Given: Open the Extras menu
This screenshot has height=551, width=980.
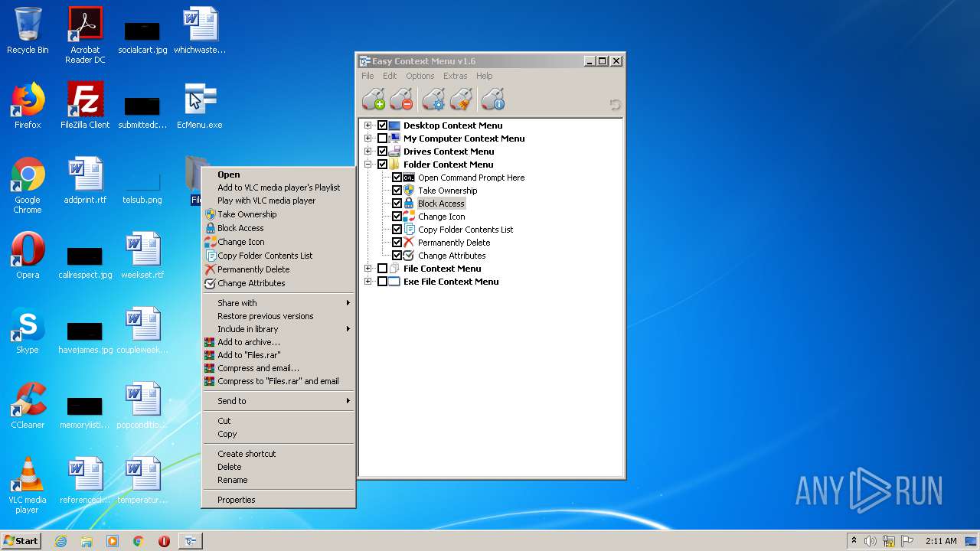Looking at the screenshot, I should [x=455, y=76].
